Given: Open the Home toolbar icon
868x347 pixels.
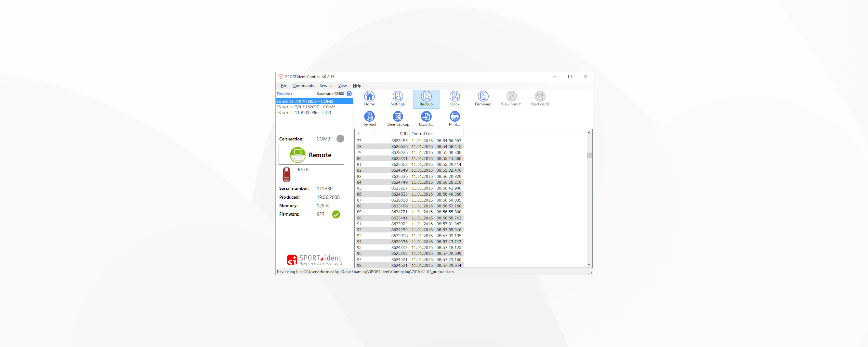Looking at the screenshot, I should coord(369,99).
